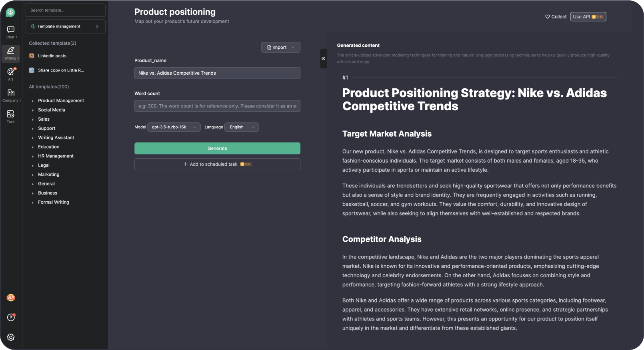The image size is (644, 350).
Task: Open the Linkedin posts collected template
Action: (x=52, y=56)
